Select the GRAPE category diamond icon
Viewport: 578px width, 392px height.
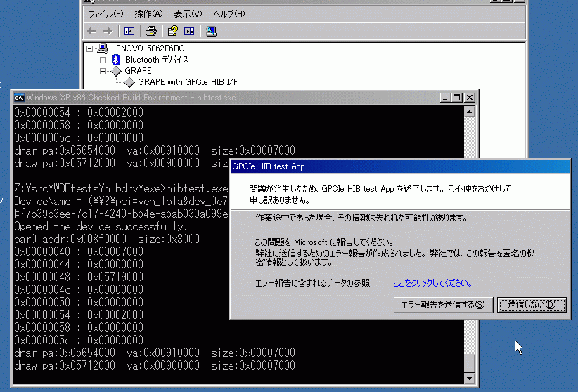(116, 71)
